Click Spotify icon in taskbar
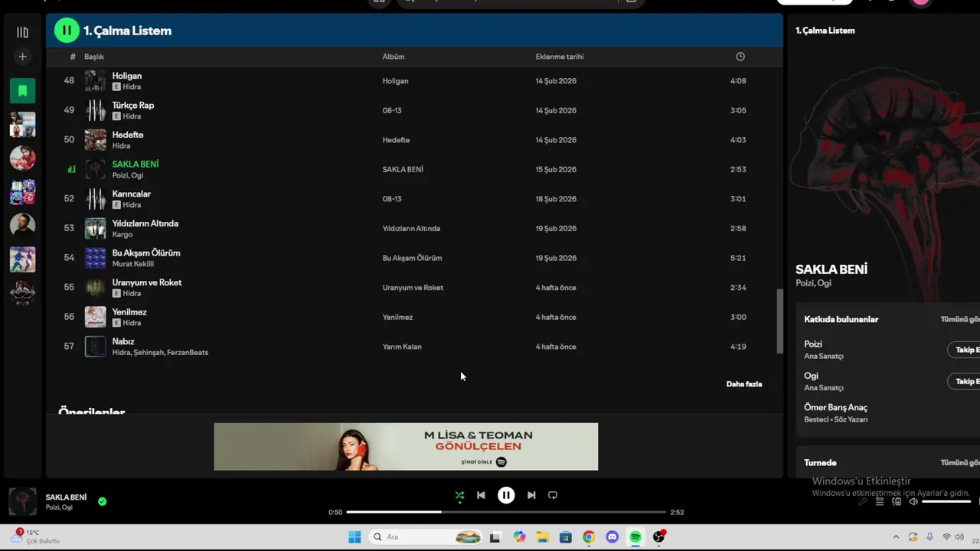This screenshot has width=980, height=551. pos(635,537)
